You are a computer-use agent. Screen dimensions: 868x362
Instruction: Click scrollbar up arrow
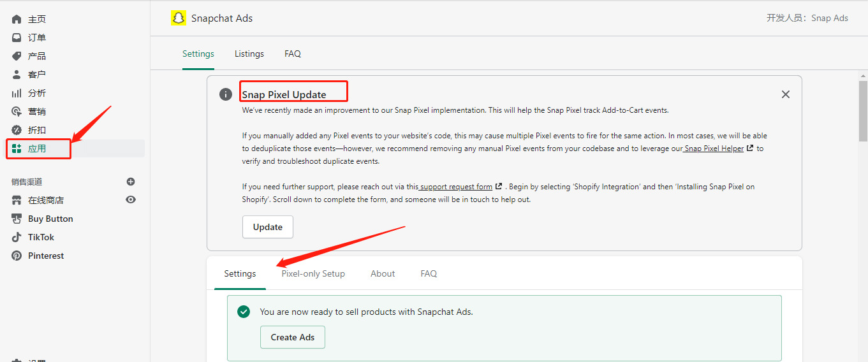click(863, 75)
